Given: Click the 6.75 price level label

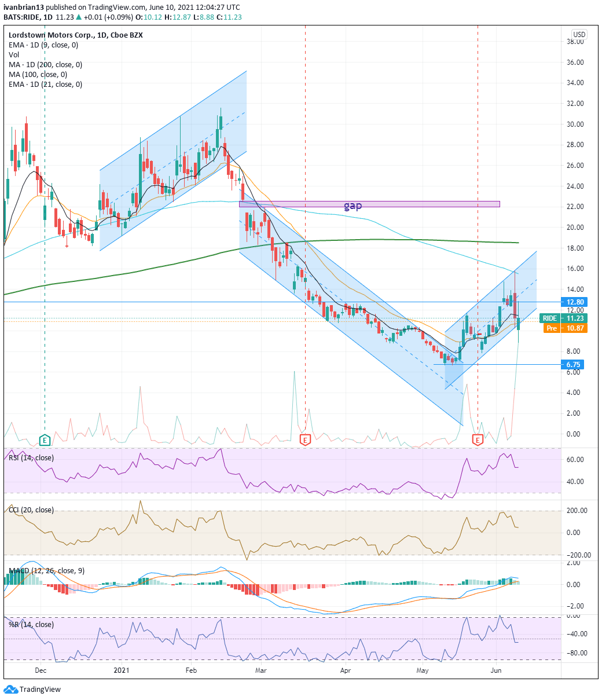Looking at the screenshot, I should point(572,365).
